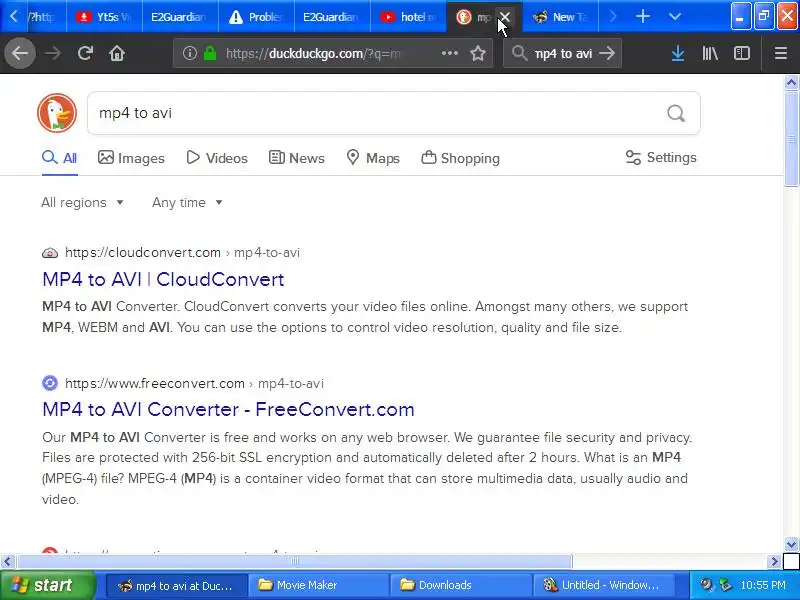
Task: Open the Windows Start button
Action: click(x=47, y=585)
